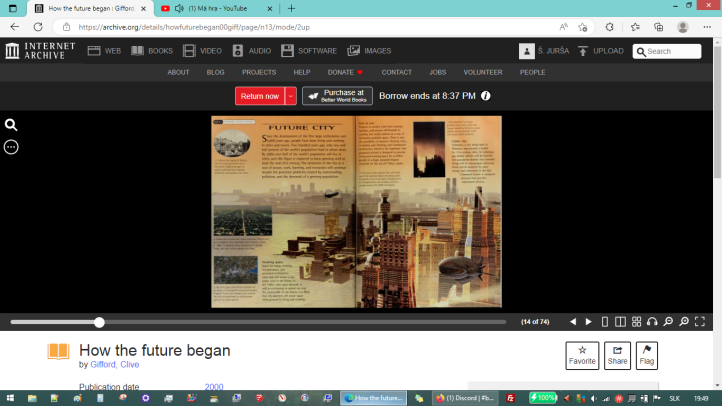Activate read aloud headphones icon
Viewport: 722px width, 406px height.
click(652, 322)
